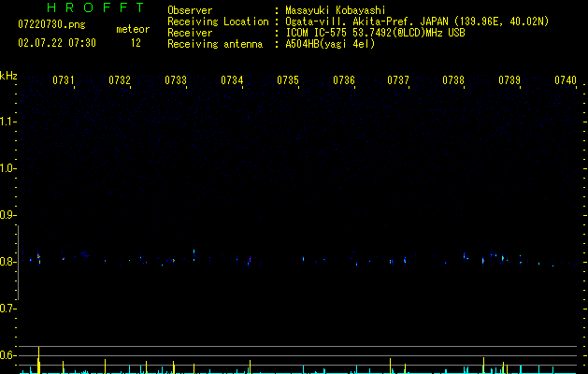588x374 pixels.
Task: Click the 0739 time marker
Action: click(509, 80)
